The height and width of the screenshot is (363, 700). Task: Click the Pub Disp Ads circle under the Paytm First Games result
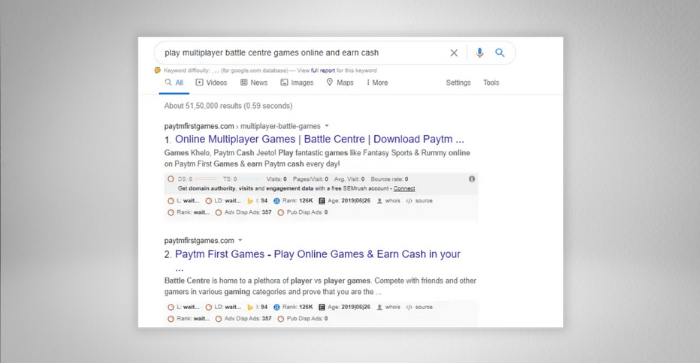[x=280, y=319]
